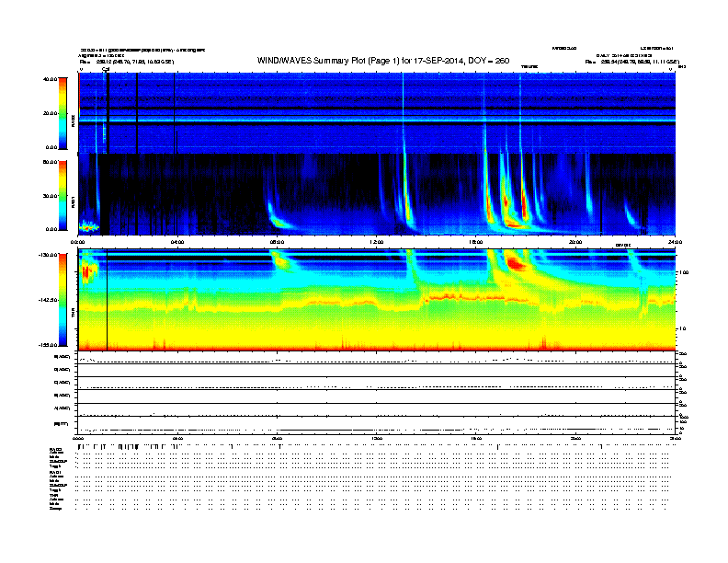
Task: Click 24:00 tick label below RAD1 spectrogram
Action: 675,242
